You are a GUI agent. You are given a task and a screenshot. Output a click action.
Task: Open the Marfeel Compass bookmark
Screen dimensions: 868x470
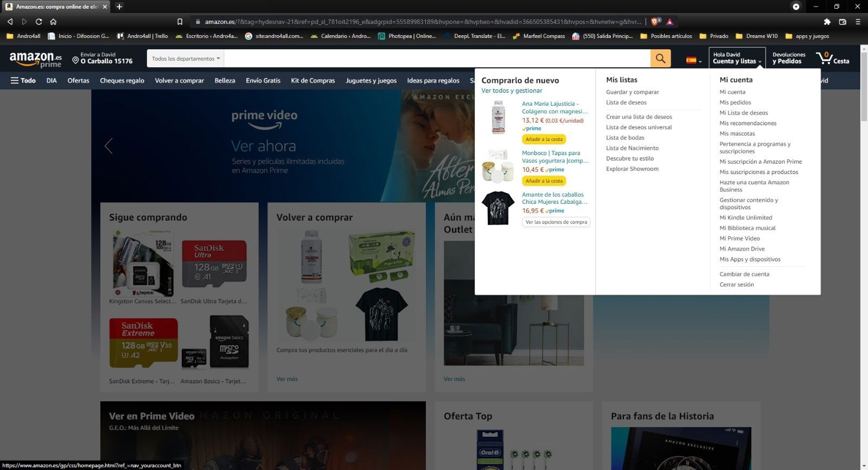(539, 36)
